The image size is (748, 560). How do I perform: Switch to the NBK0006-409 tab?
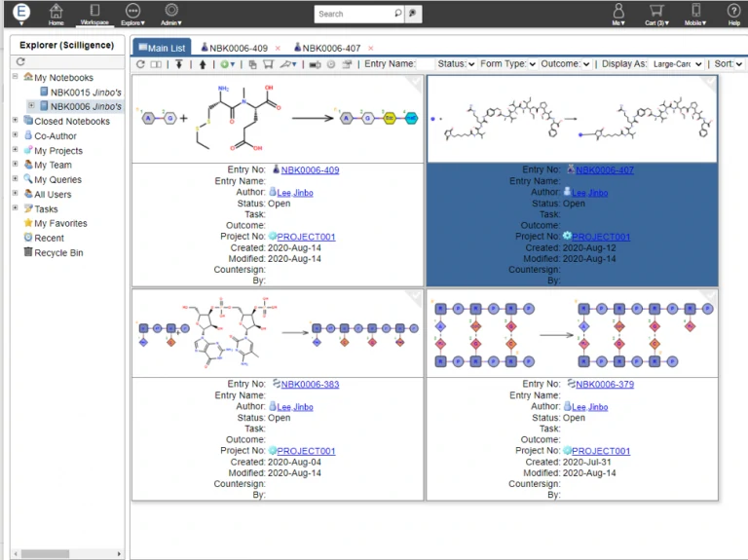click(238, 48)
